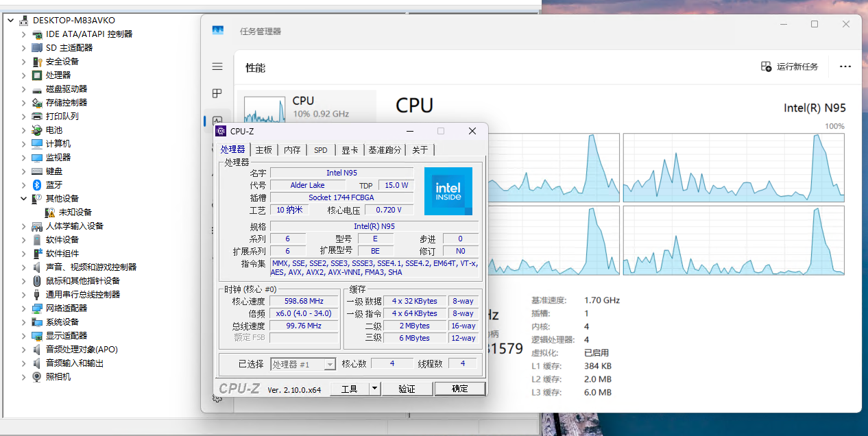Switch to the 基准跑分 tab in CPU-Z
Screen dimensions: 868x436
(385, 150)
